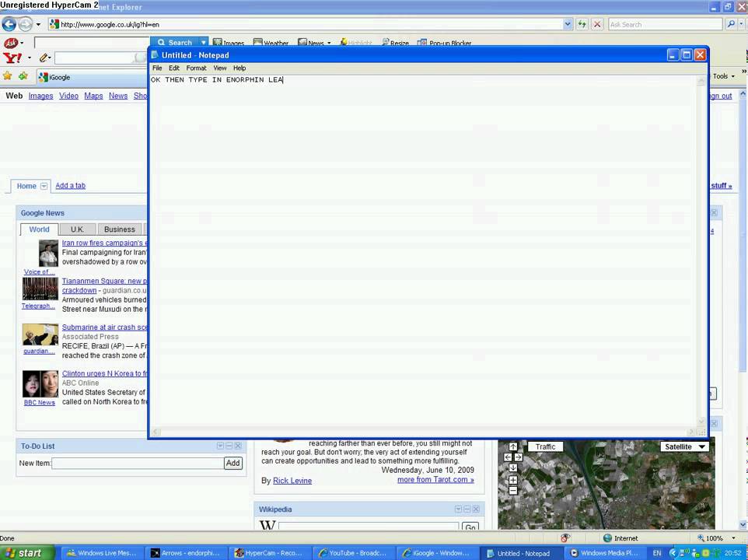Open Notepad Help menu

tap(239, 68)
